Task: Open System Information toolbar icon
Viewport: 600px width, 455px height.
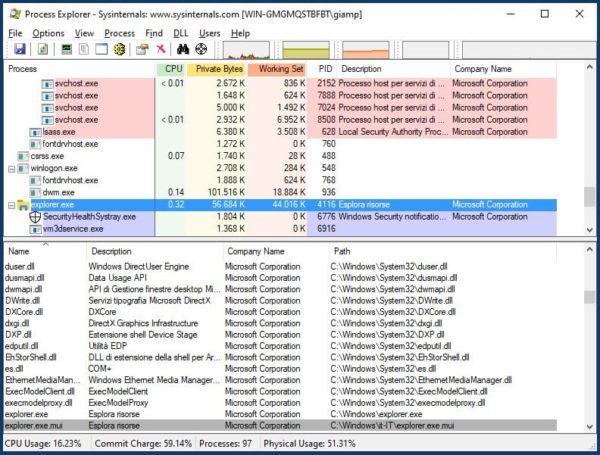Action: coord(67,49)
